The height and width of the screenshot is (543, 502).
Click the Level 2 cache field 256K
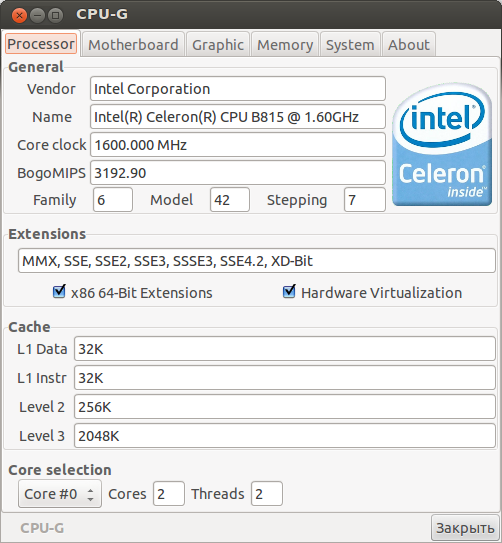coord(285,407)
